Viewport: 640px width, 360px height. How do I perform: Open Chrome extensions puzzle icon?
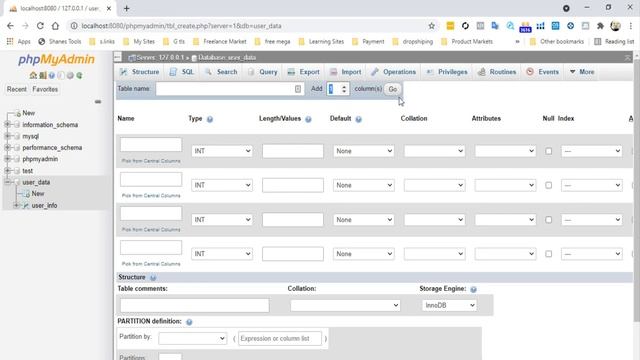point(600,26)
